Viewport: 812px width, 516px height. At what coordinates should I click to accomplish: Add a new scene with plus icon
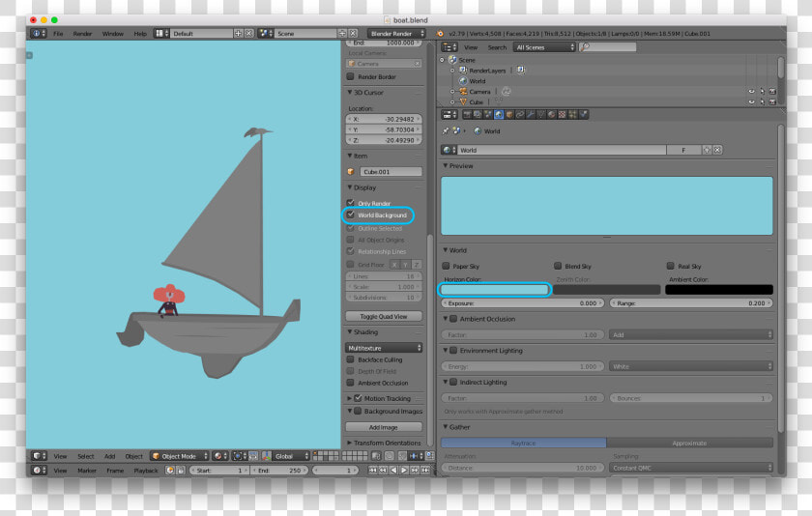(342, 33)
